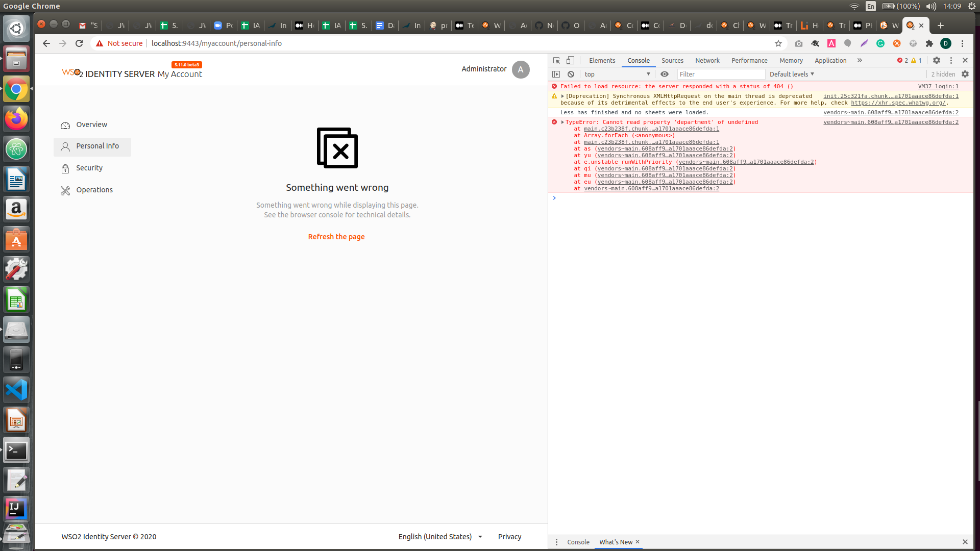Toggle the console sidebar panel icon

[556, 74]
